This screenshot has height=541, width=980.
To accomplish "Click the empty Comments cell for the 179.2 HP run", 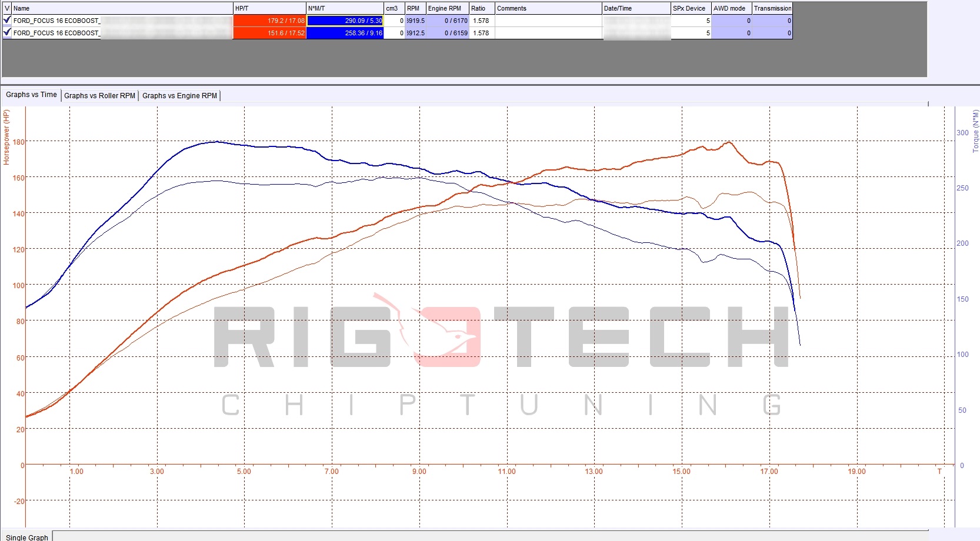I will (x=548, y=21).
